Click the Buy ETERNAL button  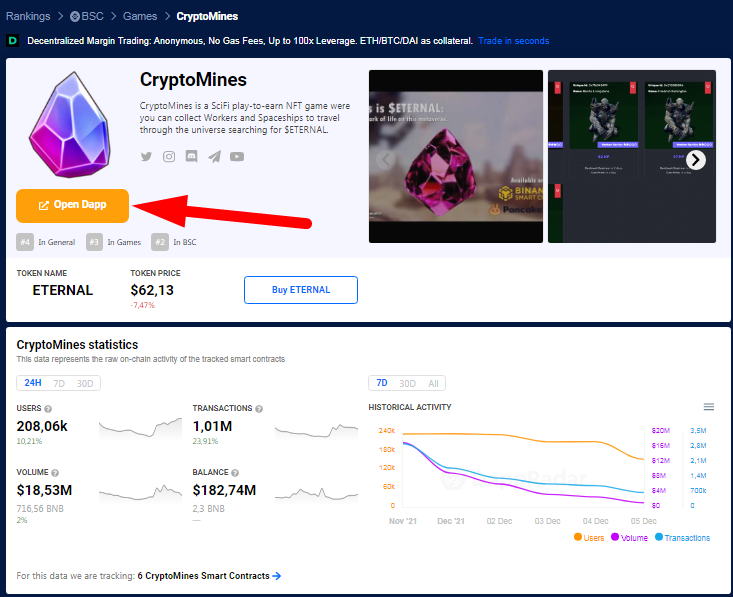point(301,290)
